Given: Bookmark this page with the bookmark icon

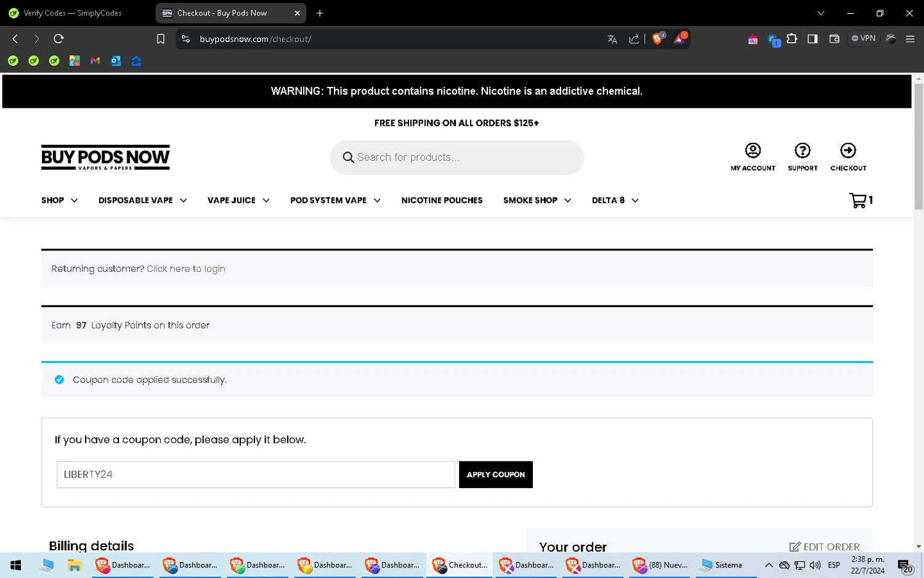Looking at the screenshot, I should click(161, 39).
